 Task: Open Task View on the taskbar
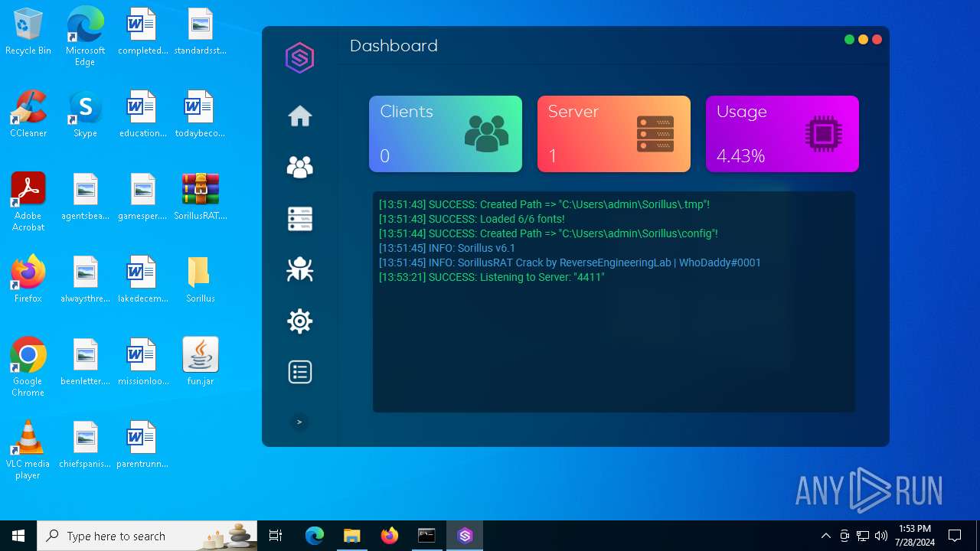pos(276,536)
